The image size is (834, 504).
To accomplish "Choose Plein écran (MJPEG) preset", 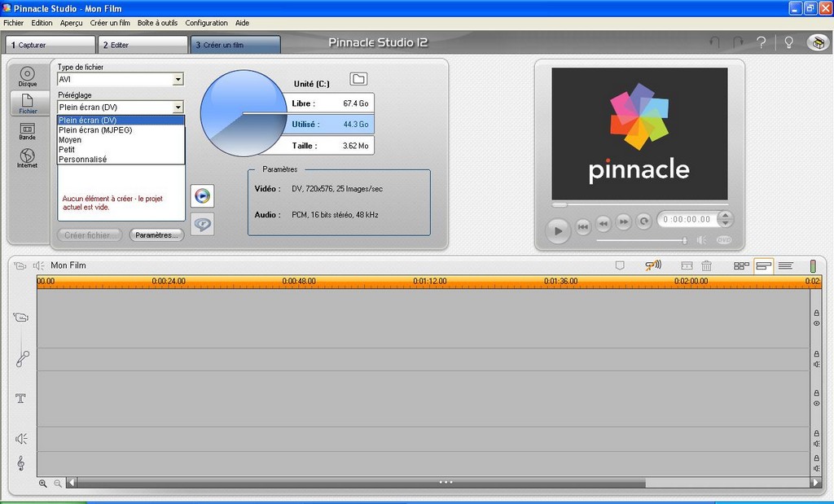I will tap(121, 129).
